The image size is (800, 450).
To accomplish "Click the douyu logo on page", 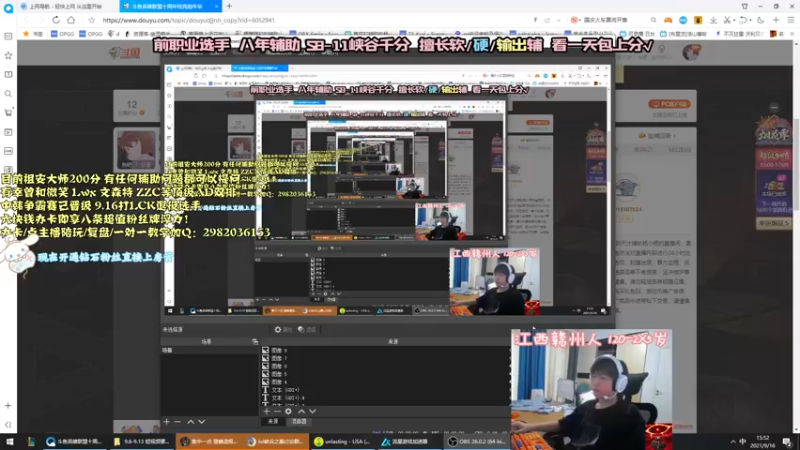I will coord(124,53).
